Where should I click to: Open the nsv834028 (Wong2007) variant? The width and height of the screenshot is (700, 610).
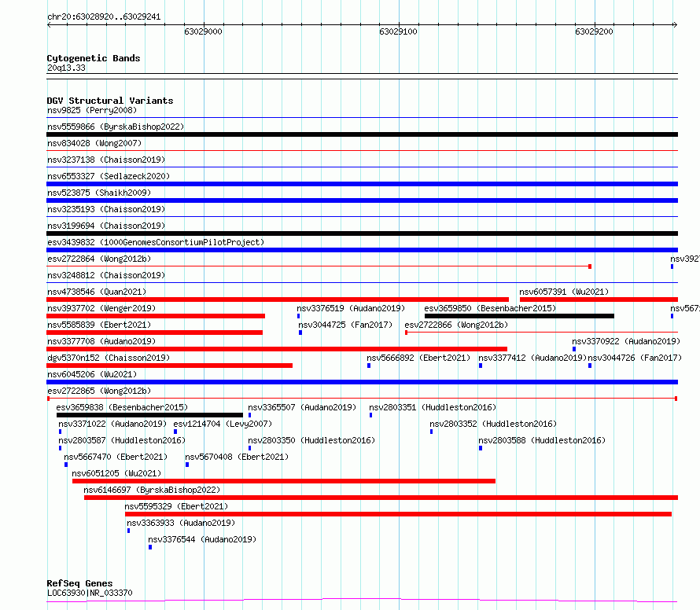click(x=94, y=143)
